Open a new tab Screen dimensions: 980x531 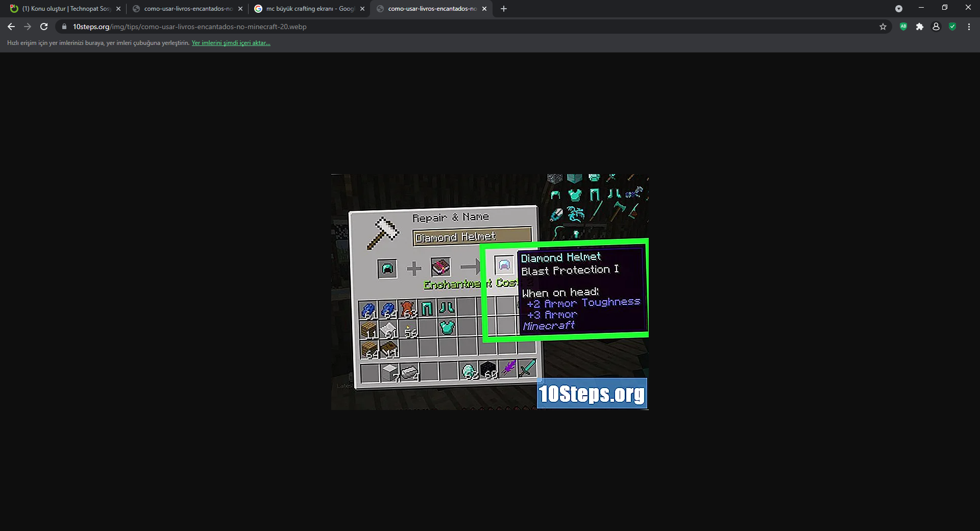pyautogui.click(x=504, y=9)
